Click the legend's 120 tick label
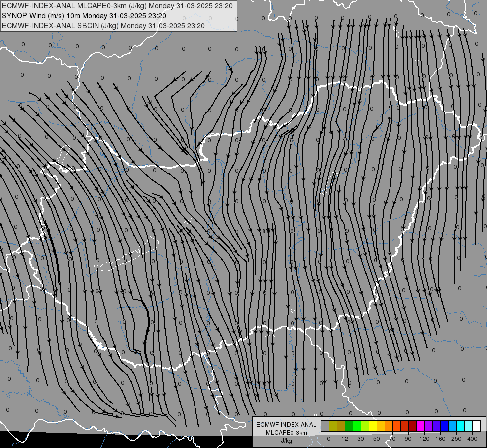 tap(424, 439)
